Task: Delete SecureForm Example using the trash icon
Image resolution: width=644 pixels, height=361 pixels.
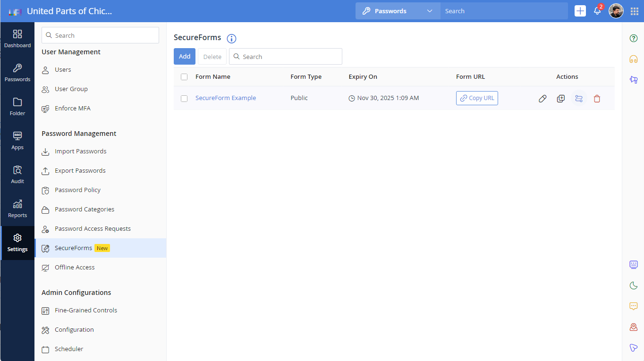Action: (597, 98)
